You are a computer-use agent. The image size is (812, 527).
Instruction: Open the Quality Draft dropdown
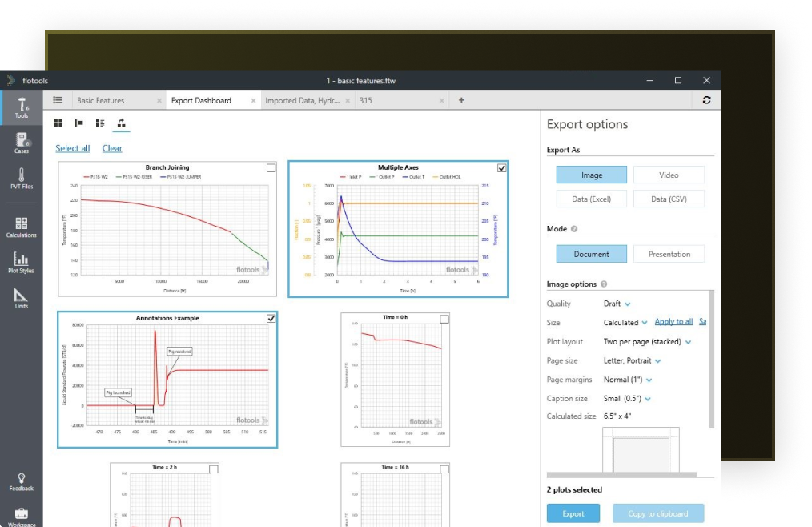(x=617, y=304)
